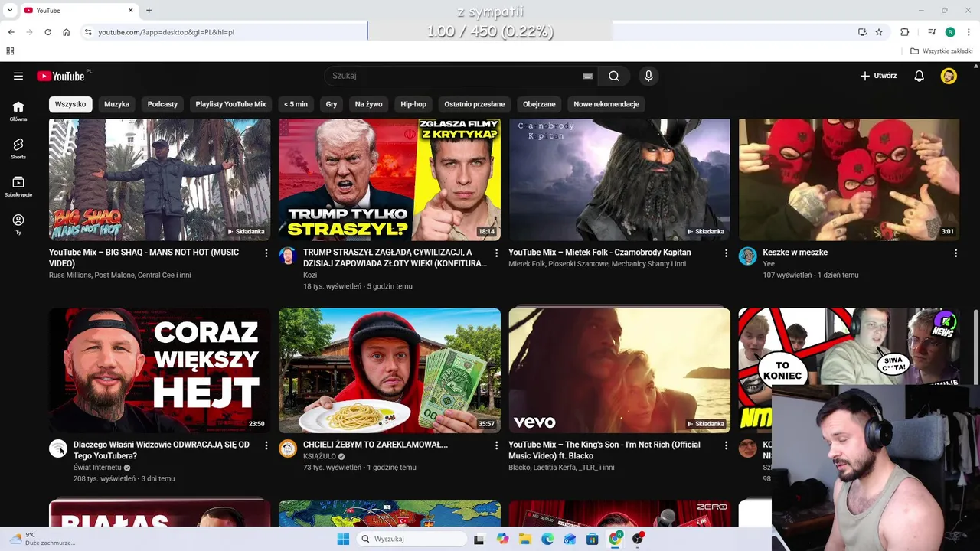Open the Książulo spaghetti and money thumbnail

click(390, 370)
